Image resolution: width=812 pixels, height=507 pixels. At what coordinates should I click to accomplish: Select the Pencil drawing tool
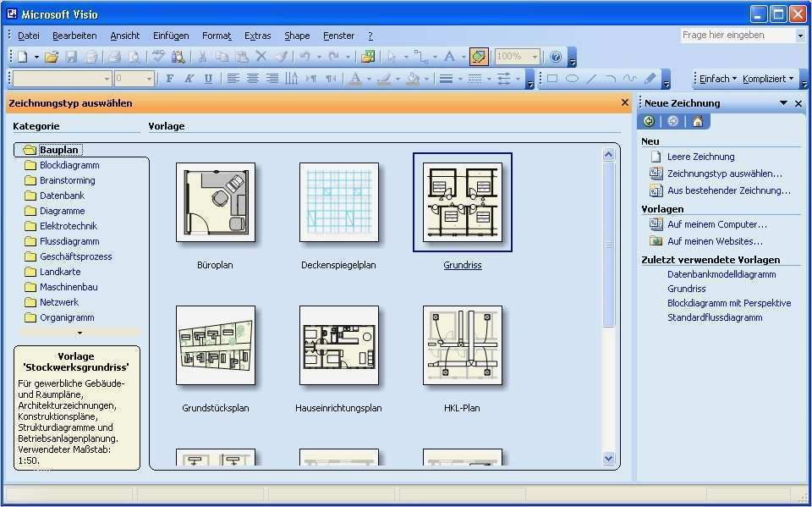tap(650, 79)
